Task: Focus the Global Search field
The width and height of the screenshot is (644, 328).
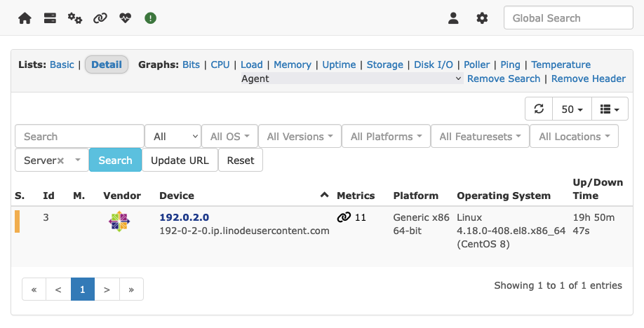Action: (563, 18)
